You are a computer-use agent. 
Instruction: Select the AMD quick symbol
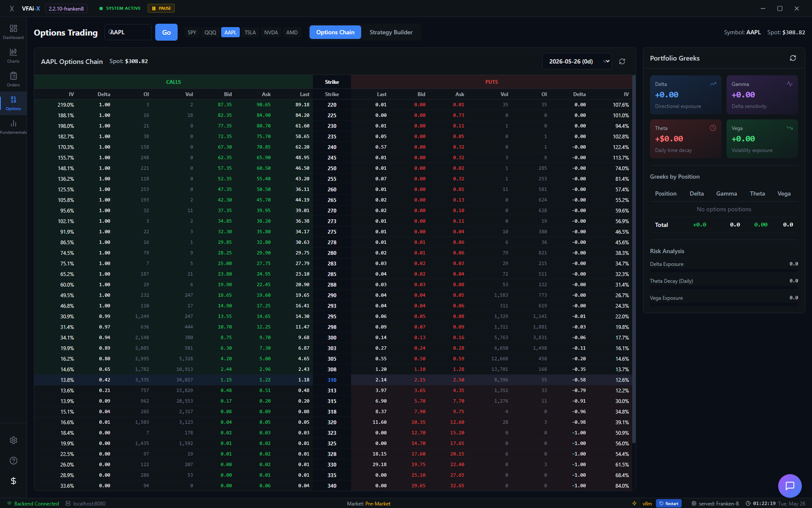[x=292, y=32]
